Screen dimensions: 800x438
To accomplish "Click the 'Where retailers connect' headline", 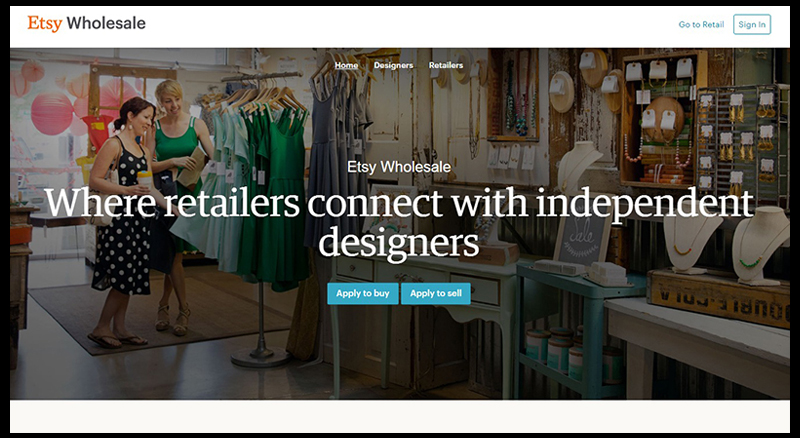I will (x=399, y=222).
